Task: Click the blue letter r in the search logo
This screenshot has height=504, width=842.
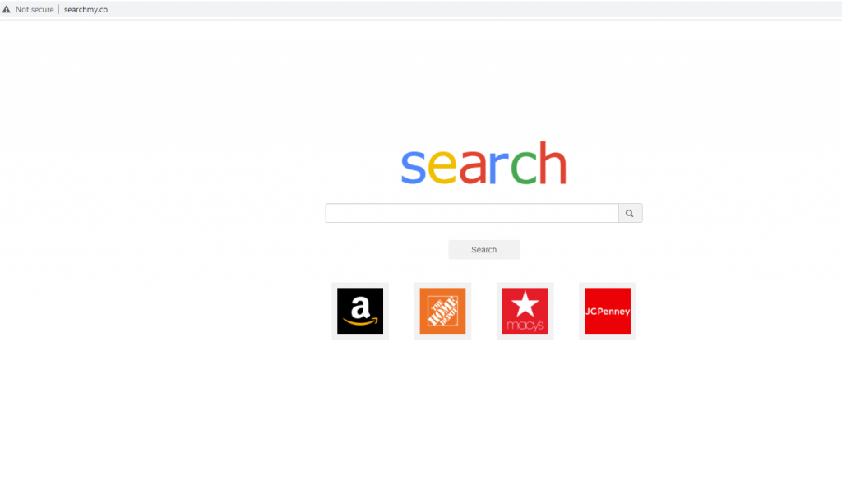Action: point(499,167)
